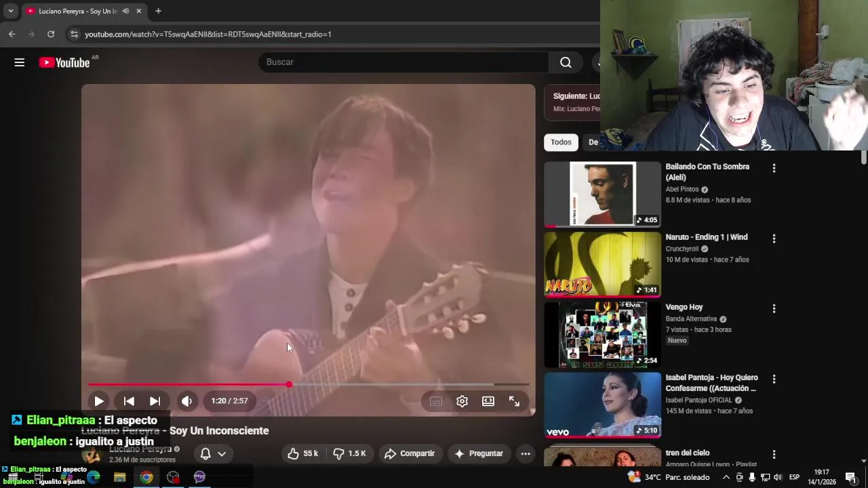Screen dimensions: 868x488
Task: Open the Vengo Hoy thumbnail
Action: click(602, 335)
